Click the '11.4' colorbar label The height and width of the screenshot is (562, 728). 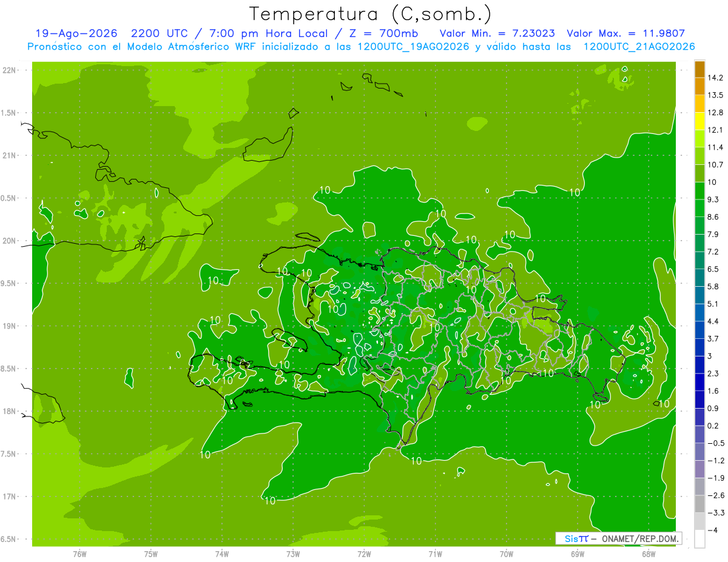point(716,147)
